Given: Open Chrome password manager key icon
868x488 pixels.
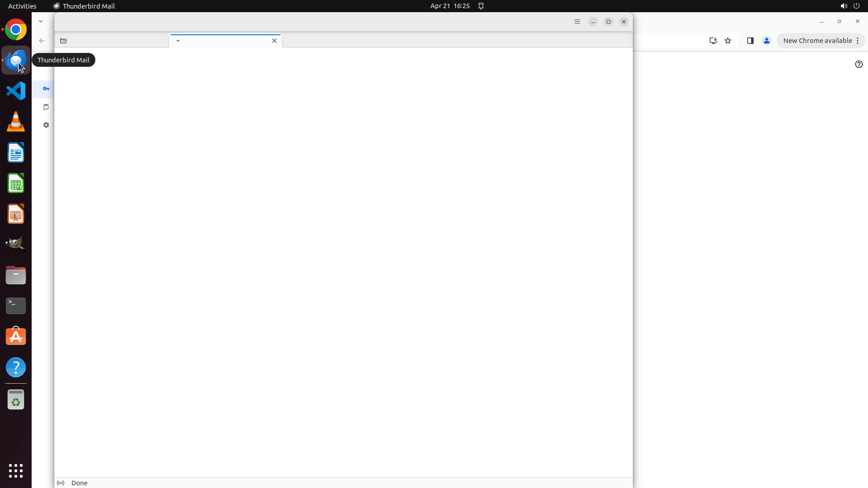Looking at the screenshot, I should [x=46, y=89].
